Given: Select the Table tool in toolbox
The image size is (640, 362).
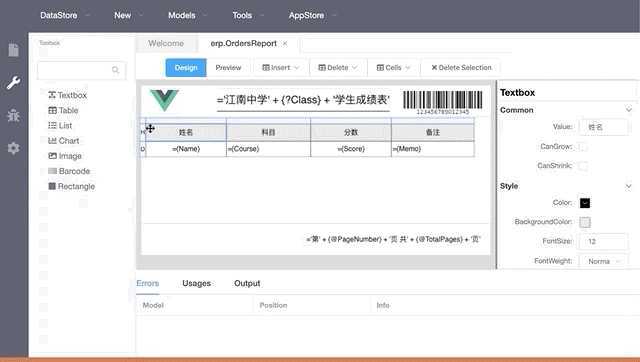Looking at the screenshot, I should pos(63,110).
